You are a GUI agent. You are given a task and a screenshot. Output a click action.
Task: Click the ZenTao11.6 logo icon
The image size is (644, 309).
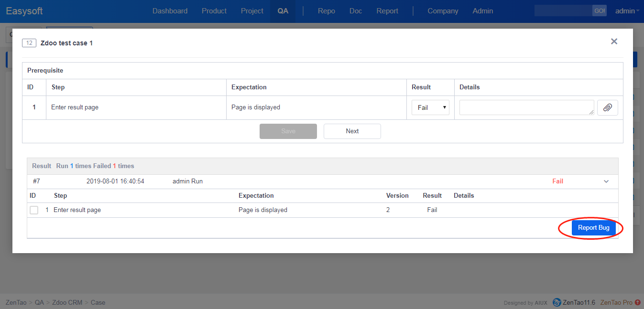(557, 302)
